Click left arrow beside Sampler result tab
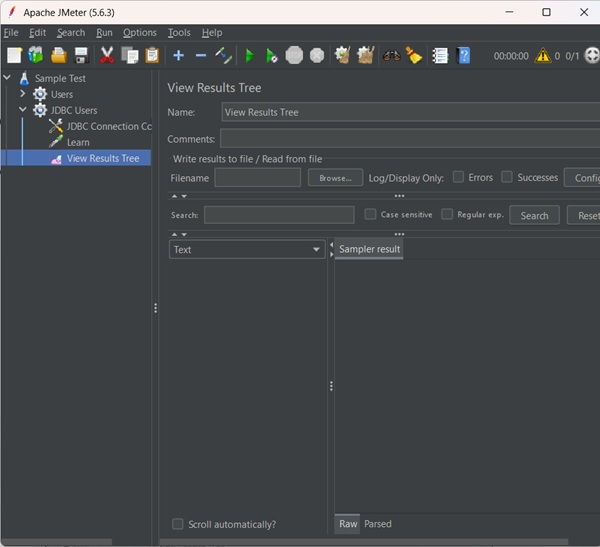Image resolution: width=600 pixels, height=547 pixels. tap(331, 245)
